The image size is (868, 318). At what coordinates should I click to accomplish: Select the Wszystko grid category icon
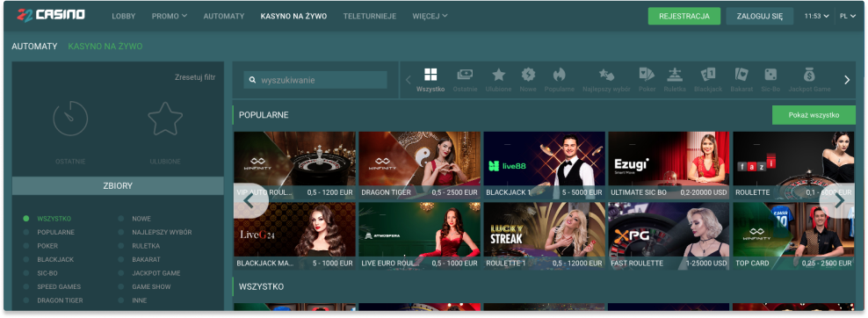pos(430,75)
